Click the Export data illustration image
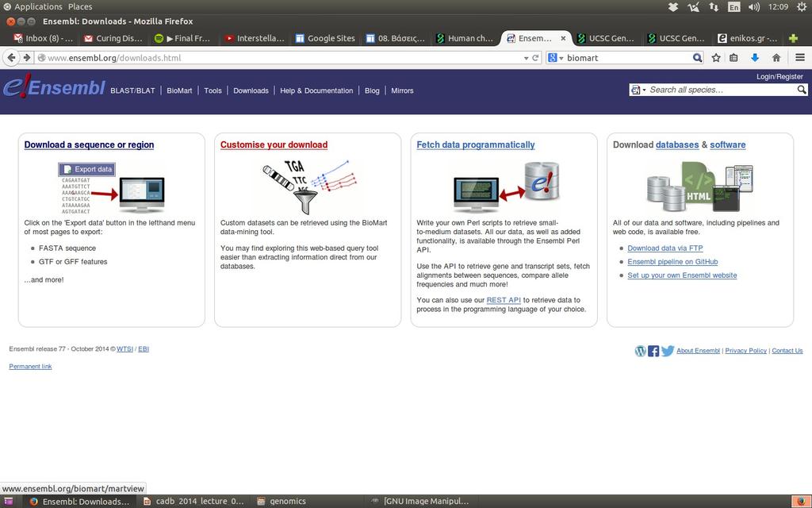The width and height of the screenshot is (812, 508). click(111, 188)
